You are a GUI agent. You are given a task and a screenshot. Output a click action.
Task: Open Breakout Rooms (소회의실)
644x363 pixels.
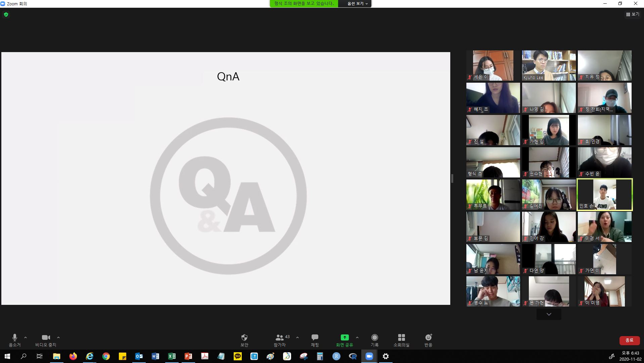[x=401, y=337]
